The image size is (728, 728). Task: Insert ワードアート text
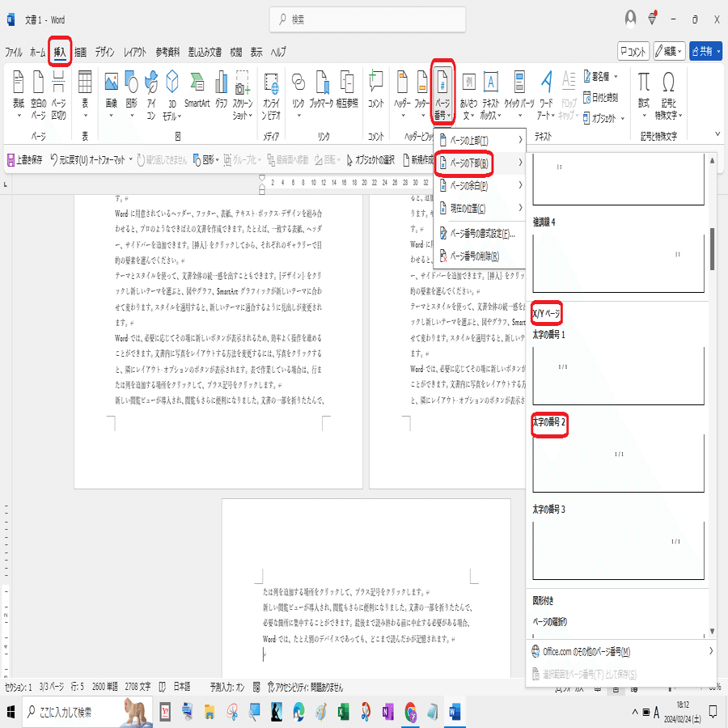[x=545, y=93]
